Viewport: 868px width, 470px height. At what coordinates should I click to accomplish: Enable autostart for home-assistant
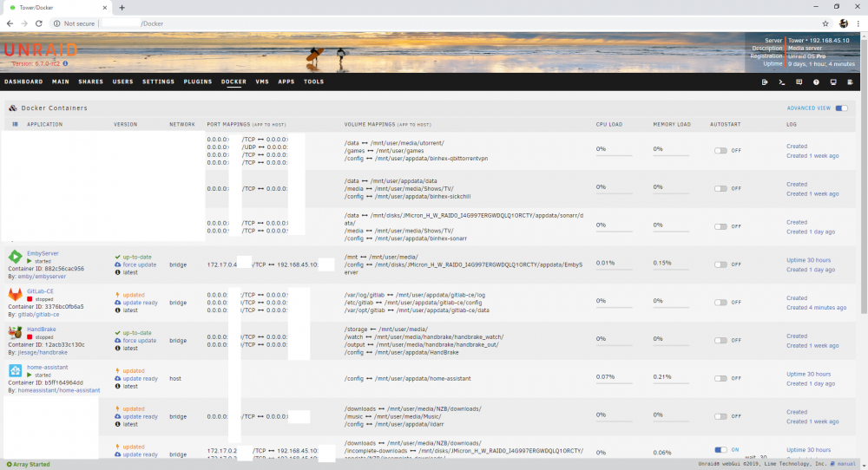tap(720, 378)
